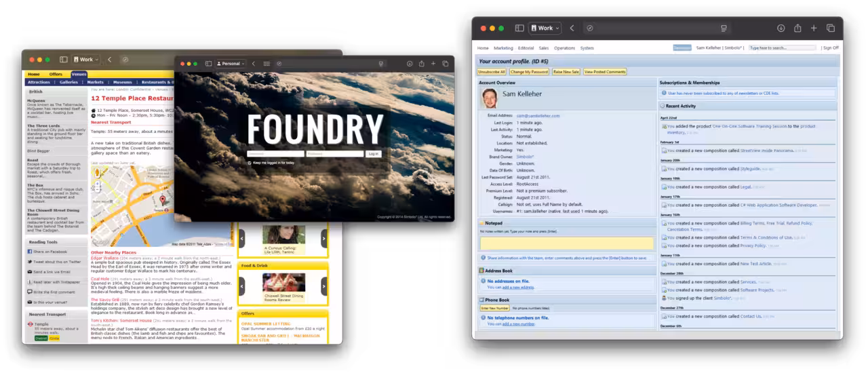868x373 pixels.
Task: Add a new tab in the account profile window
Action: coord(814,28)
